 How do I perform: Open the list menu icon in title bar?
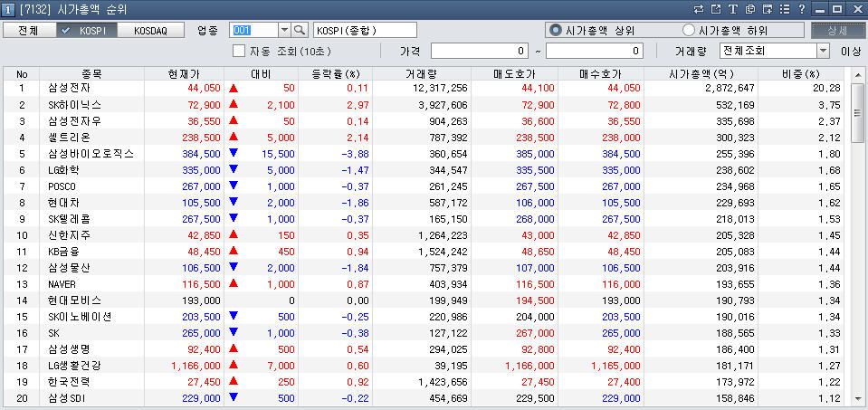pyautogui.click(x=784, y=9)
